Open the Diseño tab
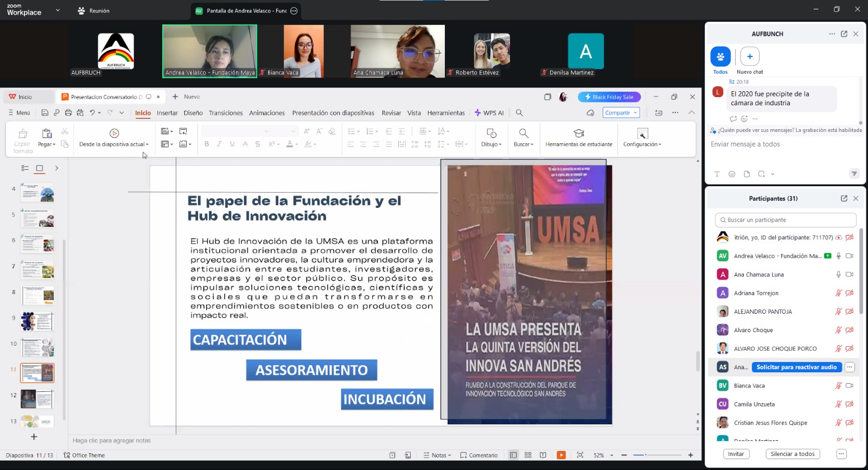The image size is (868, 470). (193, 113)
